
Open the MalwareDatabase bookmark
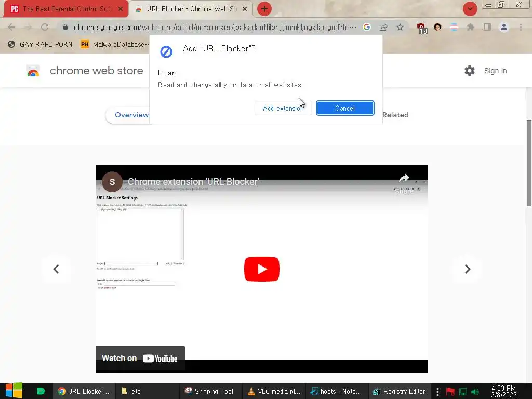point(115,45)
